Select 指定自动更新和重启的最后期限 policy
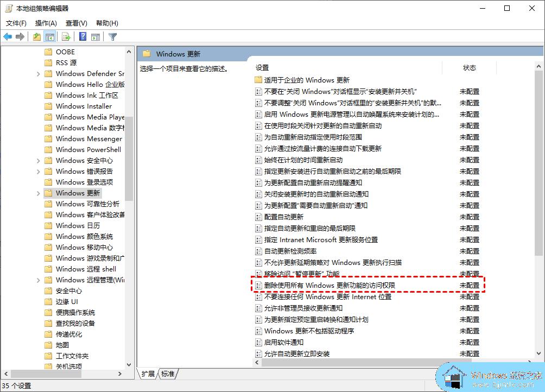Image resolution: width=545 pixels, height=392 pixels. (x=310, y=229)
